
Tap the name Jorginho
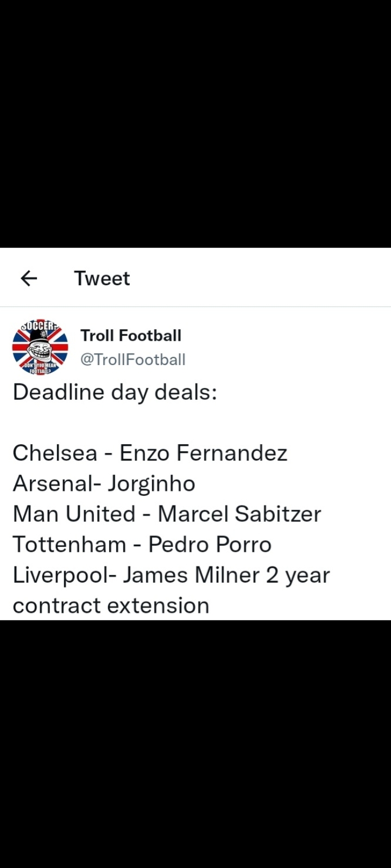[x=150, y=484]
